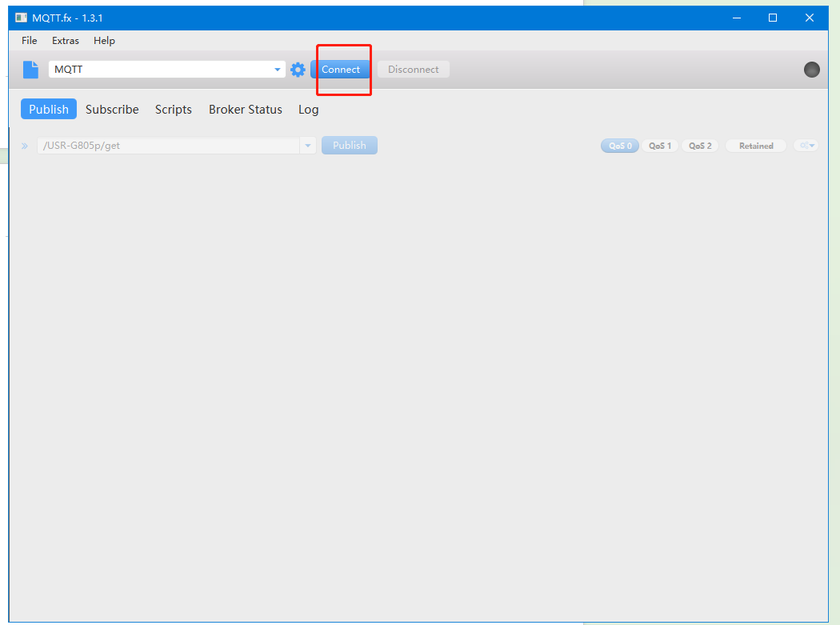This screenshot has width=840, height=625.
Task: Click the MQTT.fx app icon in title bar
Action: (21, 18)
